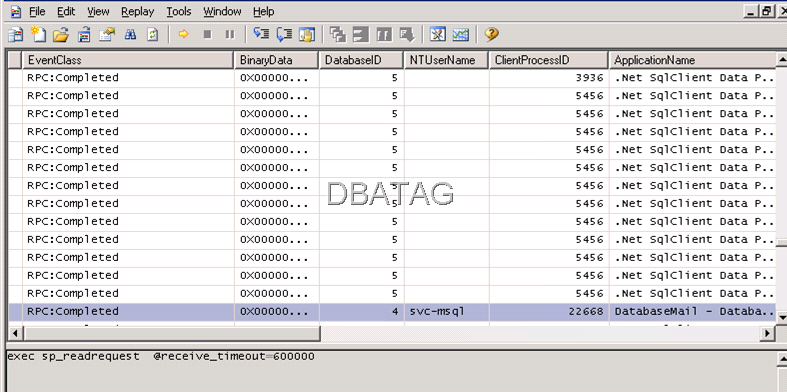Viewport: 787px width, 392px height.
Task: Click the horizontal scrollbar right arrow
Action: click(767, 333)
